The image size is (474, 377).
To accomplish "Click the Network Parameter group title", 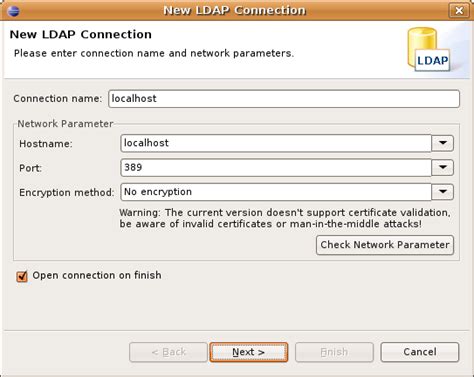I will coord(65,124).
